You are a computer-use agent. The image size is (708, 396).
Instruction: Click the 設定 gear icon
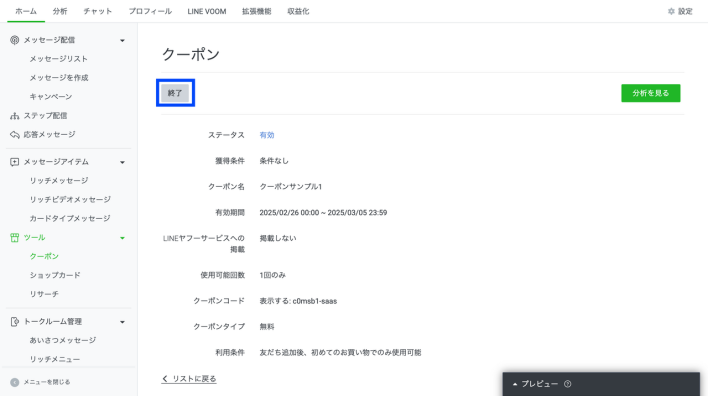tap(671, 11)
